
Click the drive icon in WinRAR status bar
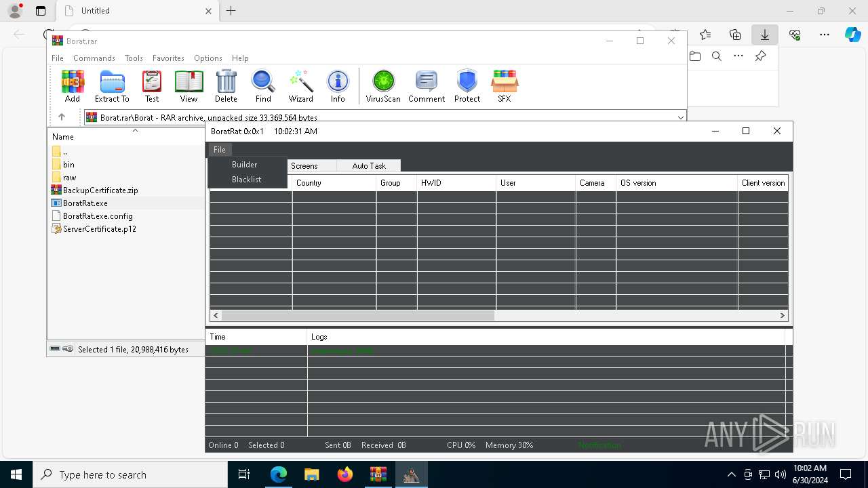pos(55,349)
